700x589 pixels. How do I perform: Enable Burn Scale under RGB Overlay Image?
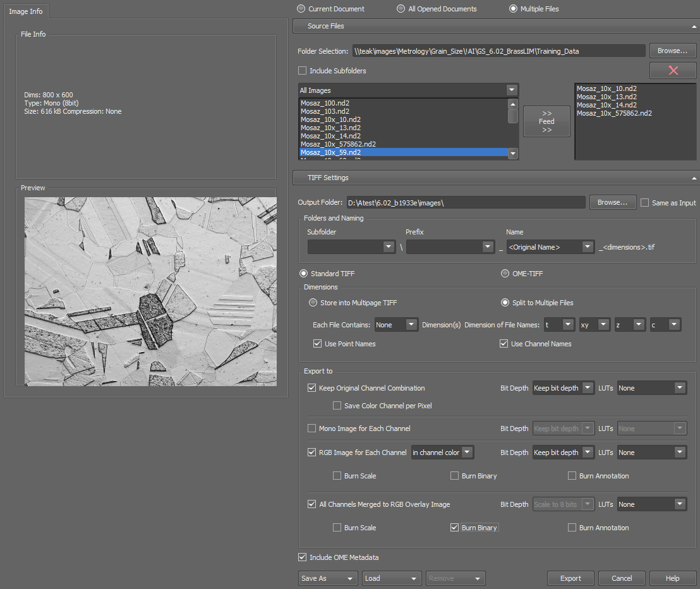pos(337,527)
